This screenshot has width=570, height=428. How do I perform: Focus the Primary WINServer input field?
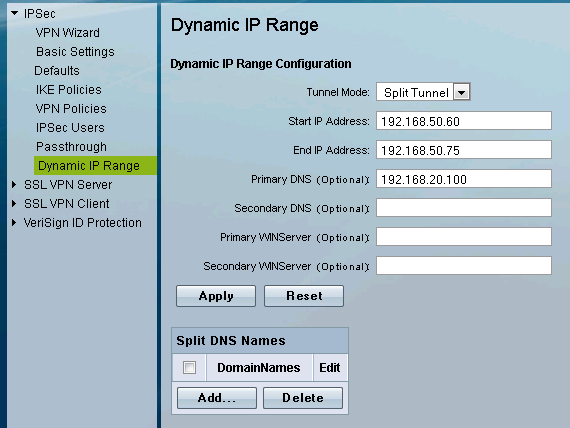[464, 237]
